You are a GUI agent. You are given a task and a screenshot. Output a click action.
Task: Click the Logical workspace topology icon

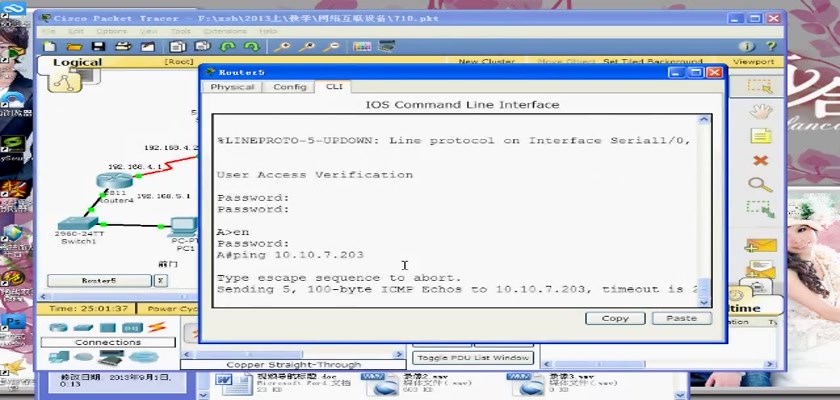click(x=65, y=81)
